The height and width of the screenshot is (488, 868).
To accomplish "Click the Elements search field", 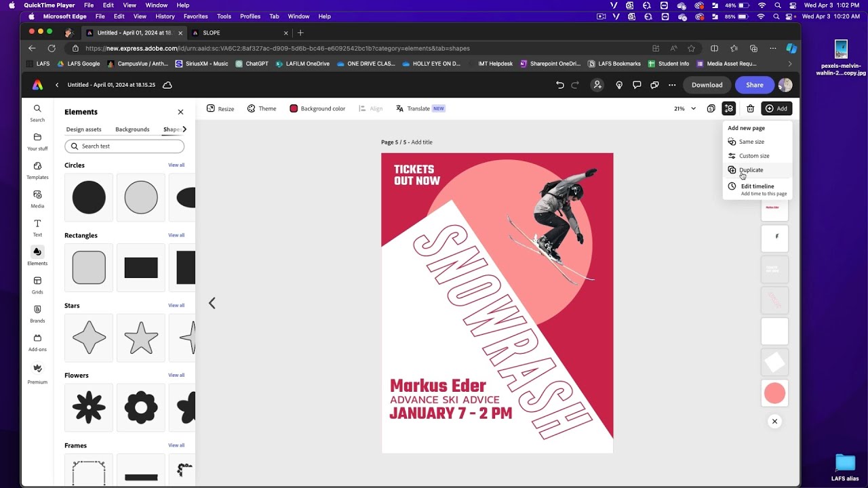I will click(x=124, y=146).
